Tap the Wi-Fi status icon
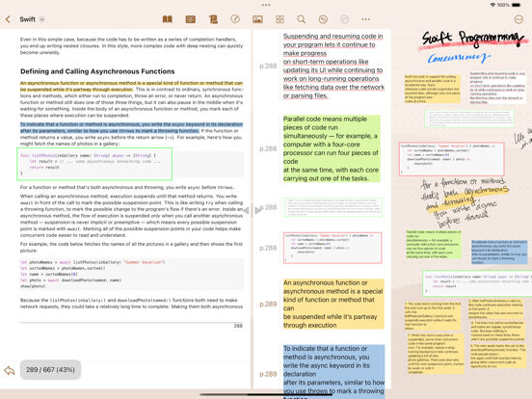Image resolution: width=532 pixels, height=399 pixels. (x=492, y=5)
